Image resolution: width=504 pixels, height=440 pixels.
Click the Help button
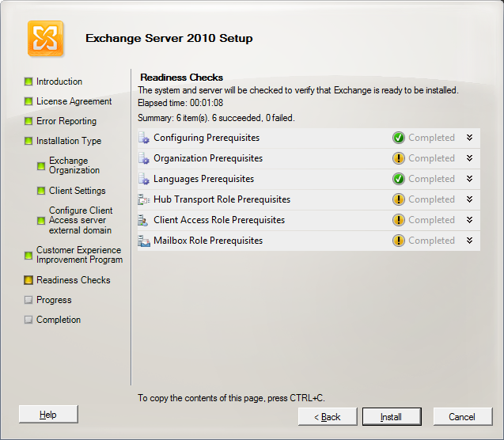[48, 415]
